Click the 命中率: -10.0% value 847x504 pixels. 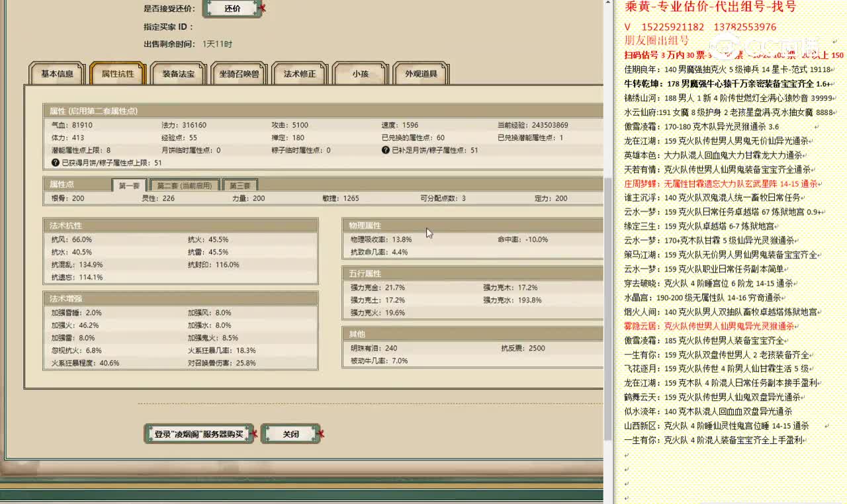(523, 239)
